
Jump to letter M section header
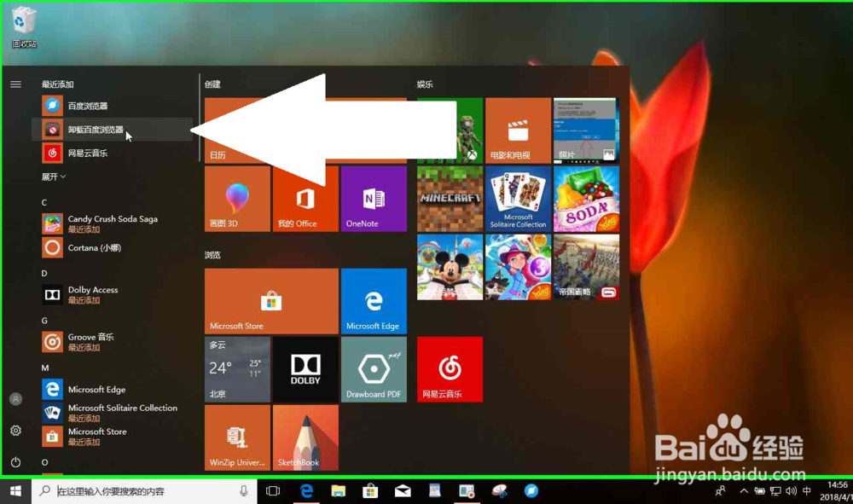[x=44, y=368]
